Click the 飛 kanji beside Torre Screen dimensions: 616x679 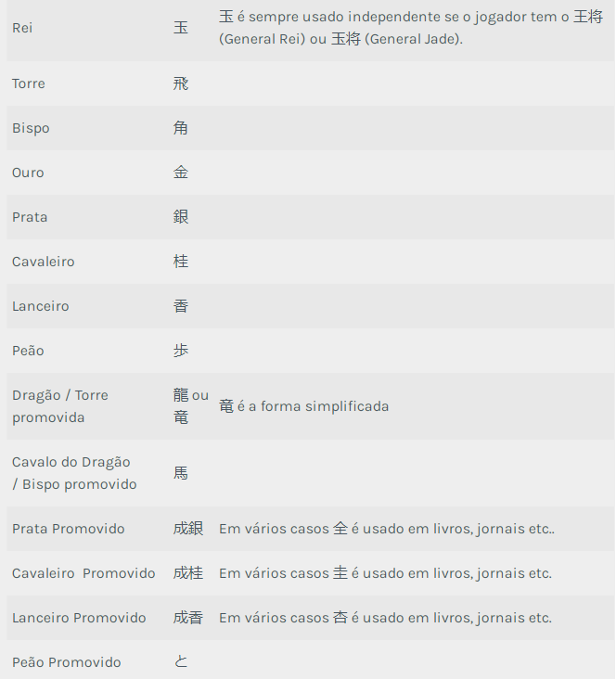[181, 83]
